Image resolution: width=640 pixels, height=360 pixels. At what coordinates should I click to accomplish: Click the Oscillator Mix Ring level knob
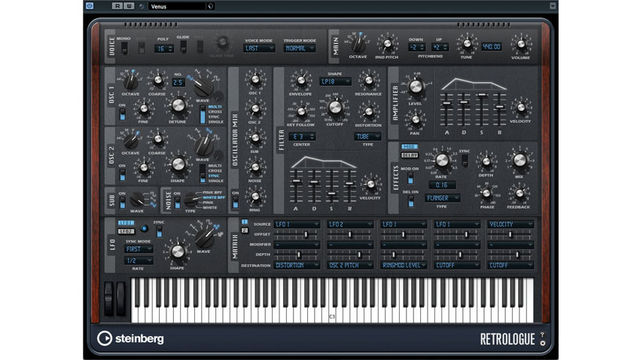[255, 197]
